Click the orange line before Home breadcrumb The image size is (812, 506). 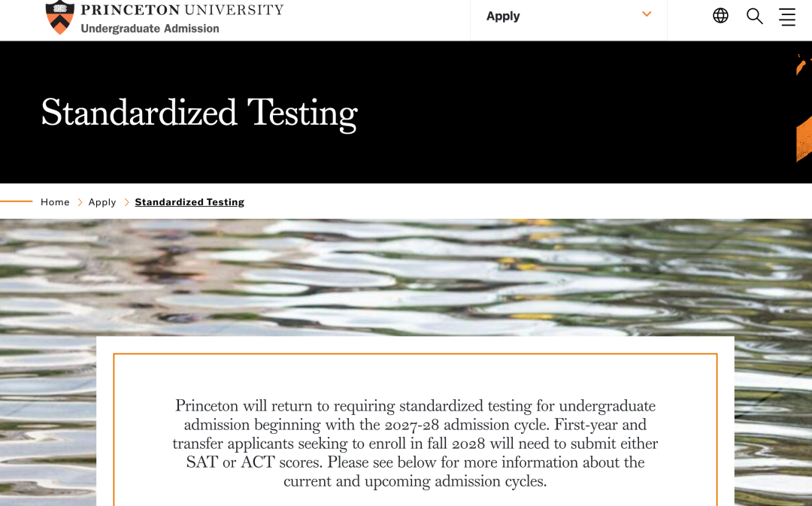pos(16,201)
